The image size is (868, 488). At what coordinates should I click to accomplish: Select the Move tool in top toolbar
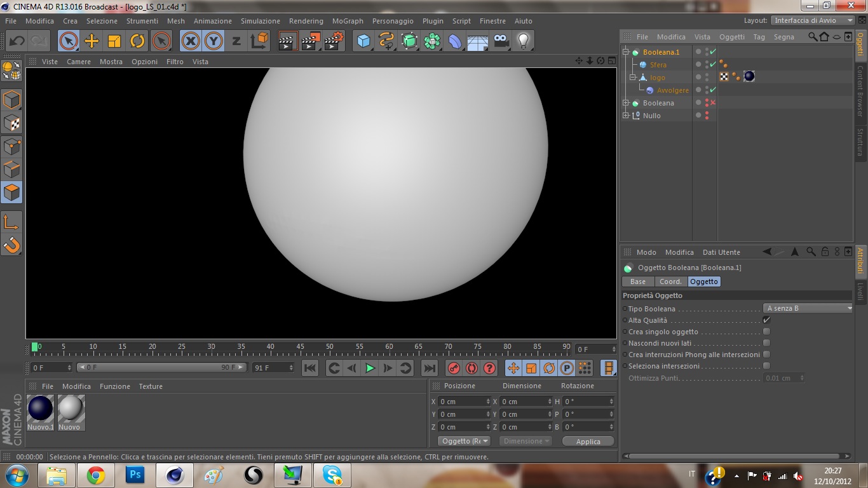[92, 41]
